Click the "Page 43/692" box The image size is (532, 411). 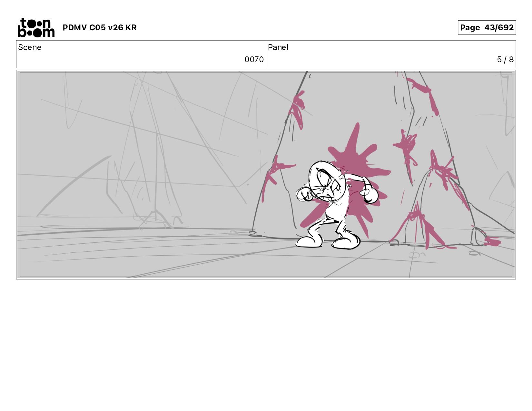coord(487,27)
